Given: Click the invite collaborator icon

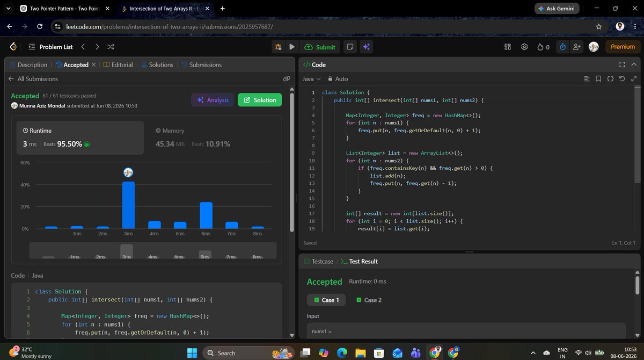Looking at the screenshot, I should pyautogui.click(x=577, y=47).
